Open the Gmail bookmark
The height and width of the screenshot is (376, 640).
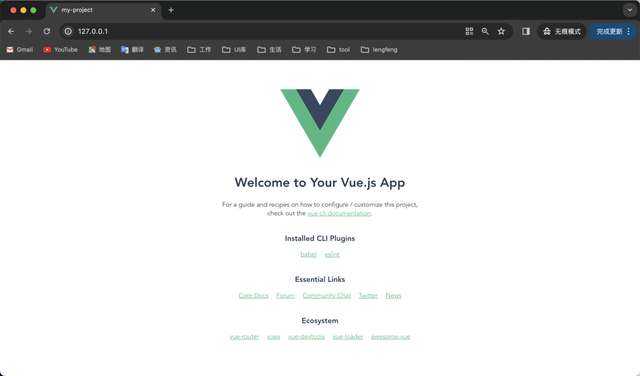pos(20,50)
